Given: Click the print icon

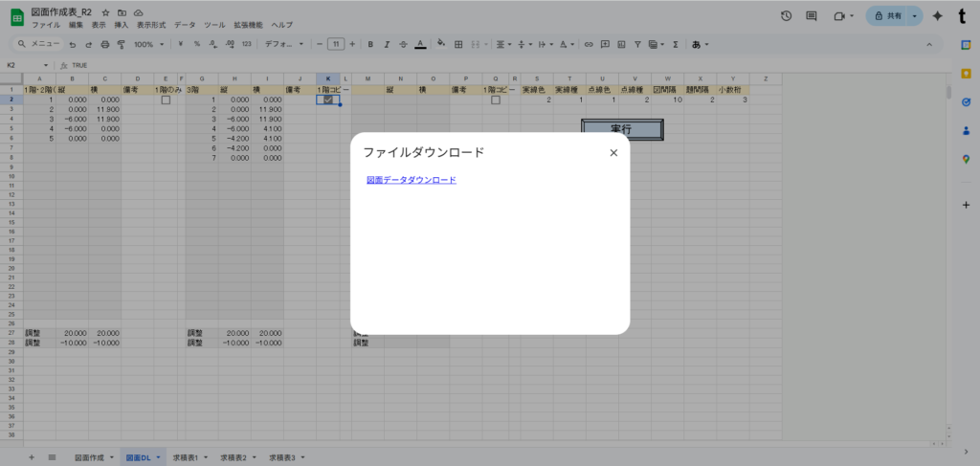Looking at the screenshot, I should coord(105,44).
